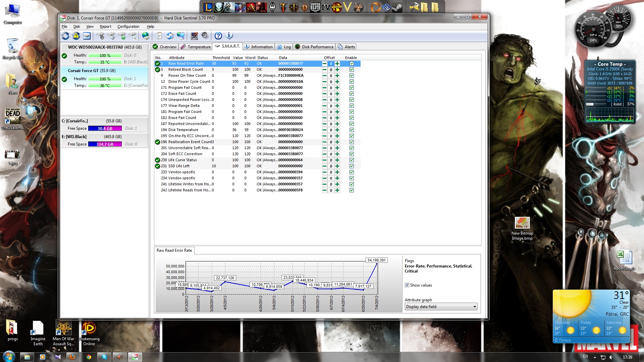Decrease offset for Drive Power Cycle Count
This screenshot has height=362, width=644.
coord(324,82)
